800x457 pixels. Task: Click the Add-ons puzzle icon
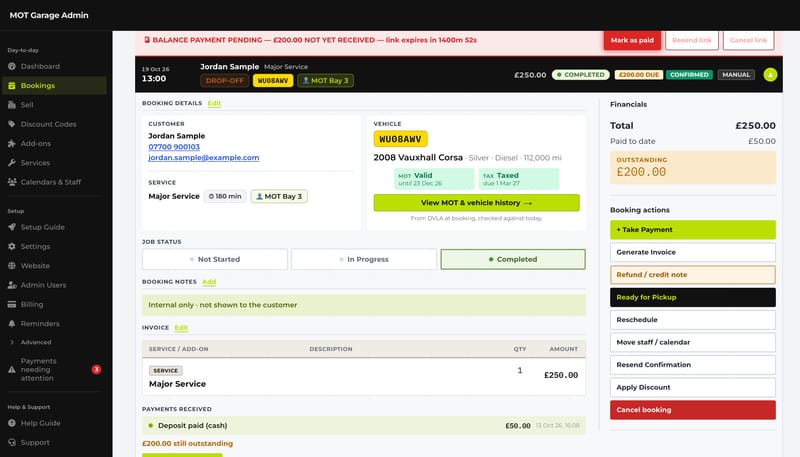(x=12, y=143)
